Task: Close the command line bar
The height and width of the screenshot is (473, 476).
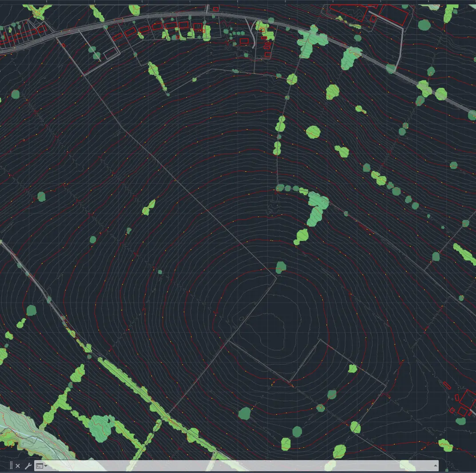Action: (18, 466)
